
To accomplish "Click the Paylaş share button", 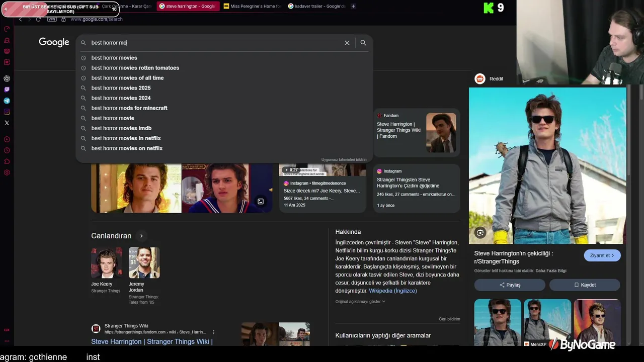I will pyautogui.click(x=510, y=285).
